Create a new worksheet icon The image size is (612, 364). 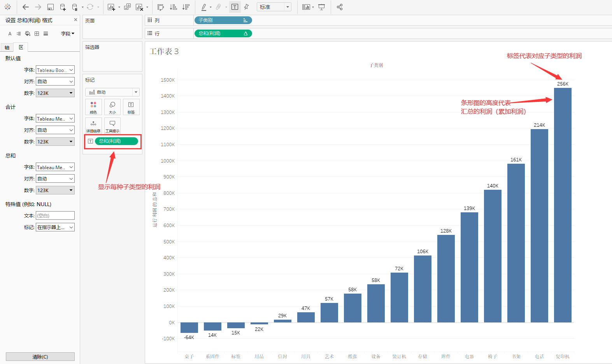coord(111,7)
